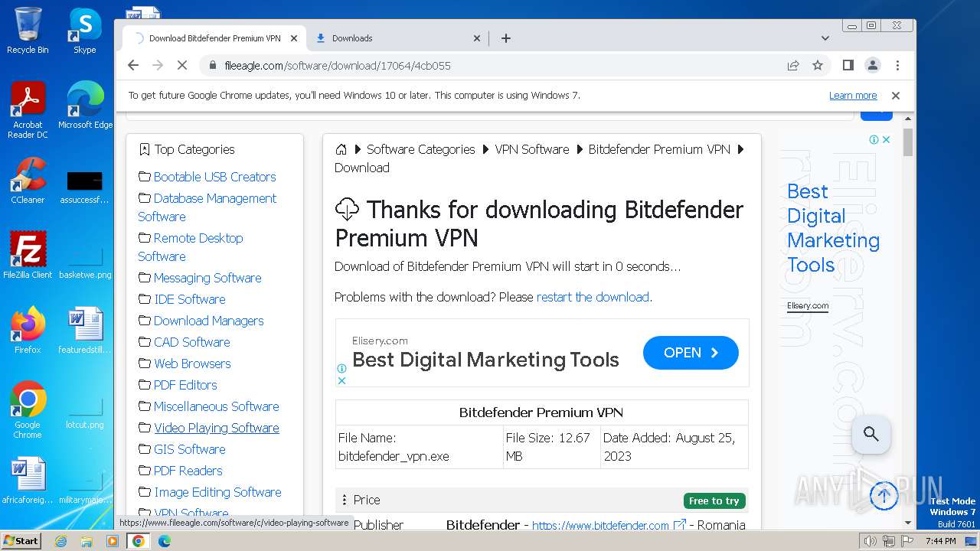
Task: Click restart the download link
Action: pyautogui.click(x=593, y=297)
